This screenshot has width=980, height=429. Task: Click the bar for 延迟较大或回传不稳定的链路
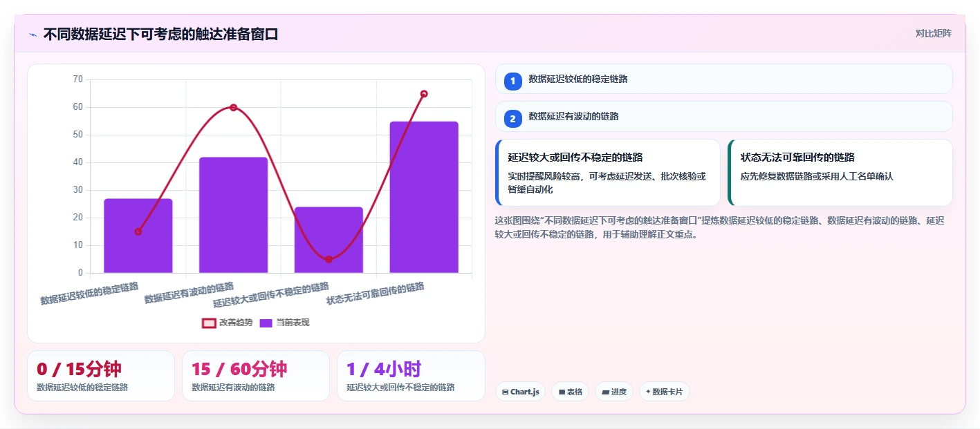[329, 240]
